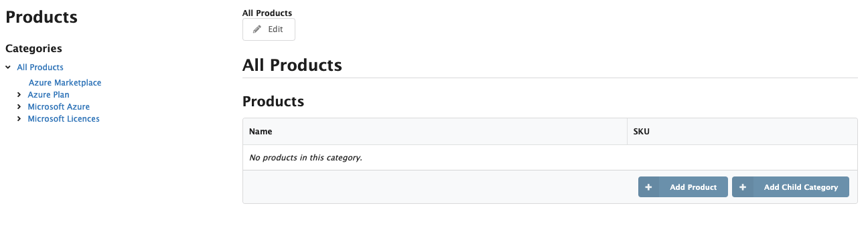Collapse the All Products category tree

pos(8,68)
